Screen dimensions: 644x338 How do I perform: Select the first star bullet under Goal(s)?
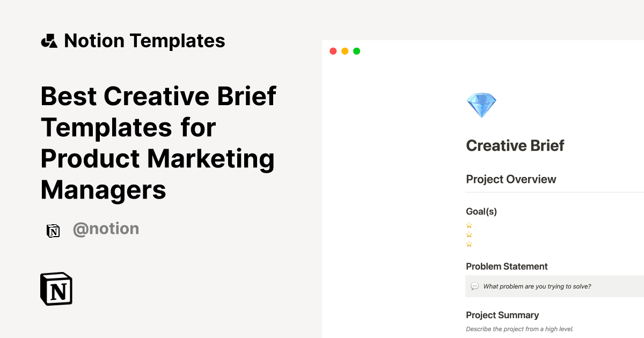(469, 225)
